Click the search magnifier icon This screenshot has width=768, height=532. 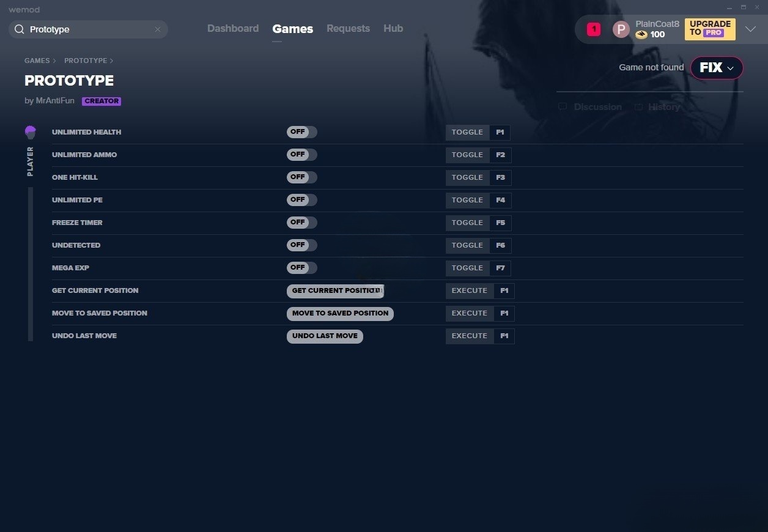click(19, 29)
